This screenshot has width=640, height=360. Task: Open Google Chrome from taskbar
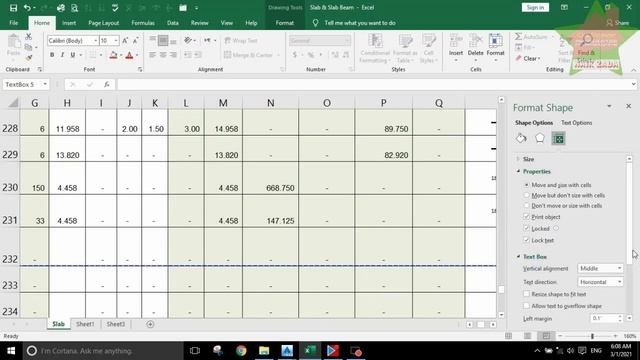(x=241, y=351)
